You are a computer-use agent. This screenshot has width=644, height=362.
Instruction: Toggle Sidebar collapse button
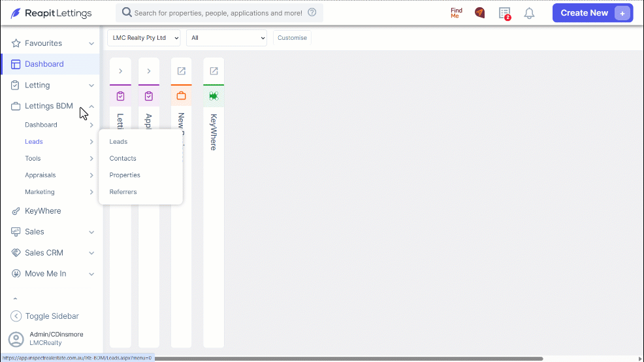coord(44,316)
